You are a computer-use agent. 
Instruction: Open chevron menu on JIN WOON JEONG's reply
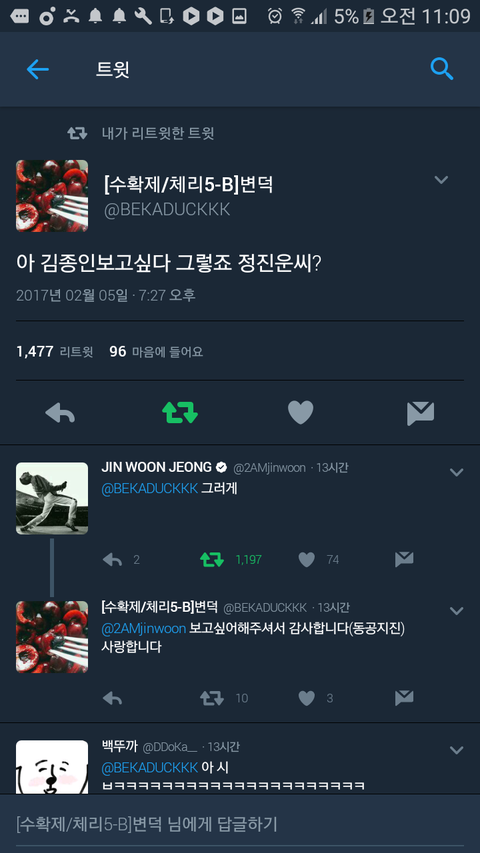[456, 472]
